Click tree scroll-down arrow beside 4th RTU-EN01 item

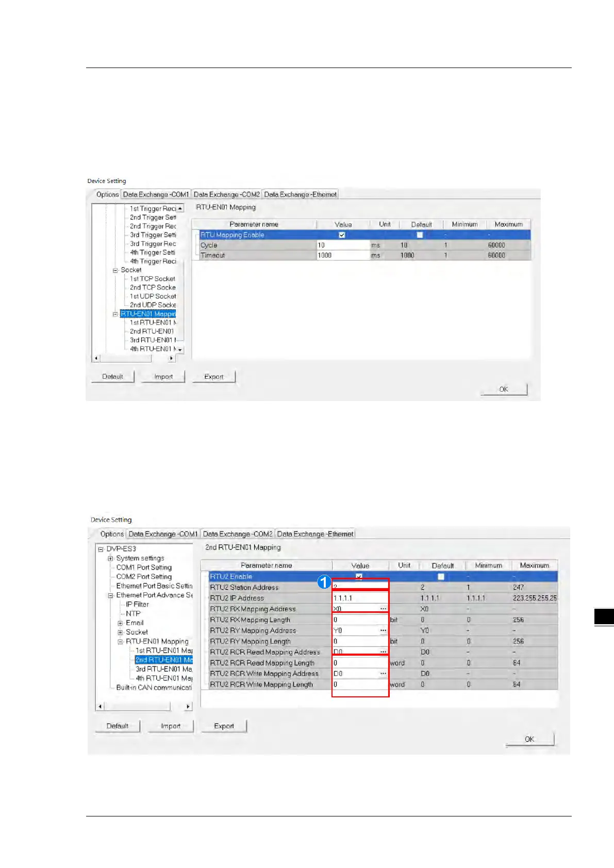pyautogui.click(x=180, y=350)
